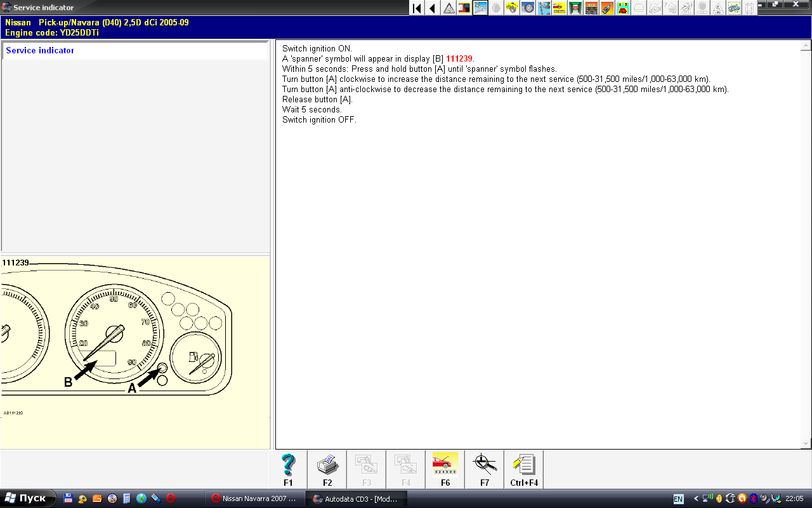
Task: Open the wheel/tyre toolbar icon
Action: point(528,8)
